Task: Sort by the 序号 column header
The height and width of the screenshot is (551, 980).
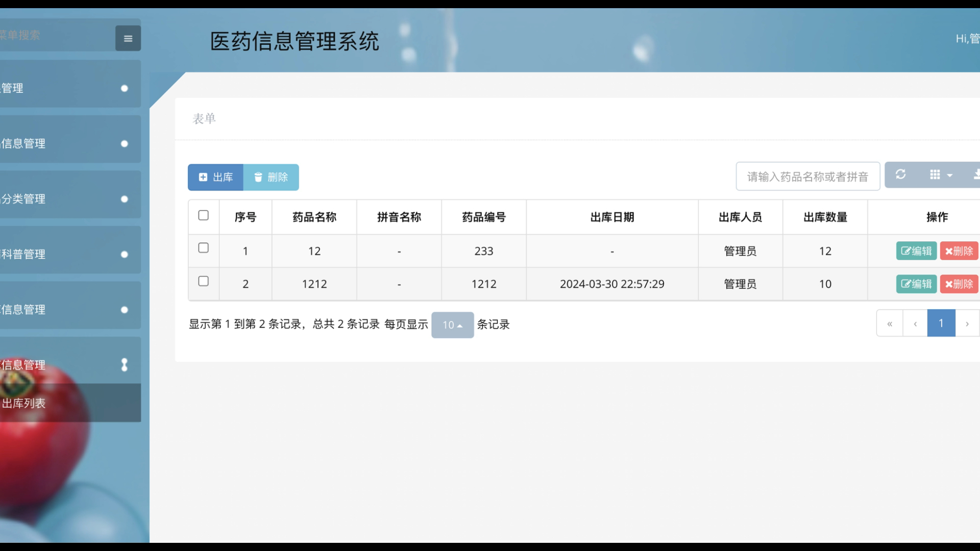Action: (x=246, y=217)
